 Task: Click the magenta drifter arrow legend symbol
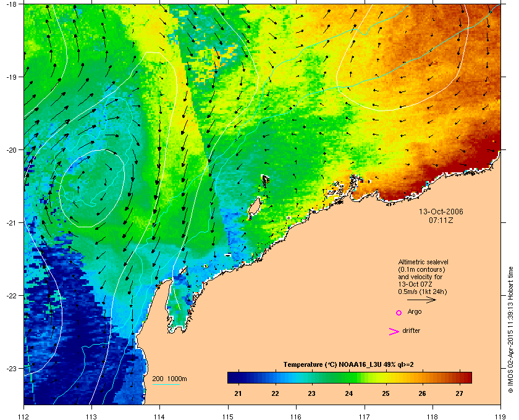(x=394, y=332)
